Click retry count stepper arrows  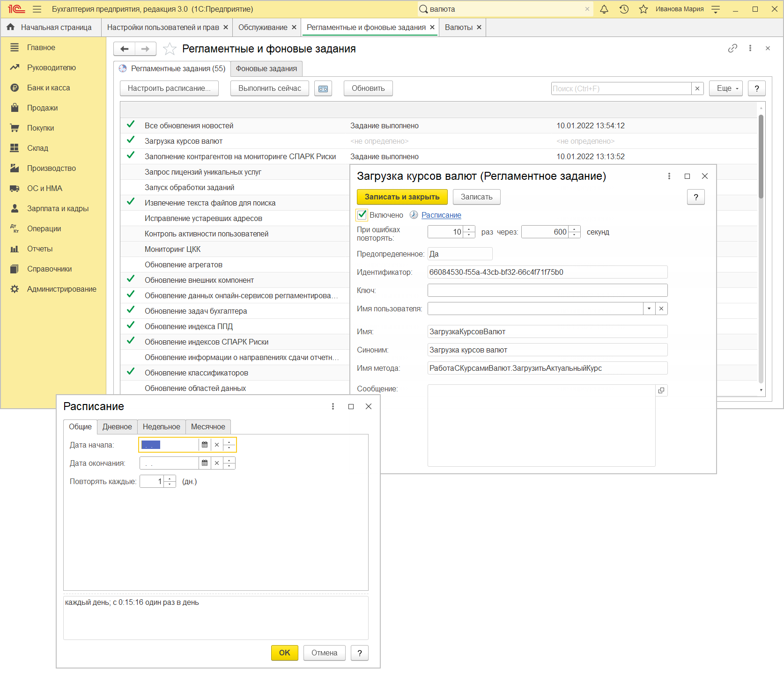coord(469,232)
